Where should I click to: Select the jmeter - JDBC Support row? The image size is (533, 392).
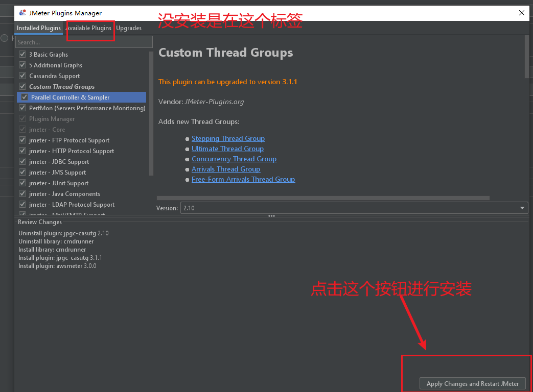pyautogui.click(x=59, y=162)
